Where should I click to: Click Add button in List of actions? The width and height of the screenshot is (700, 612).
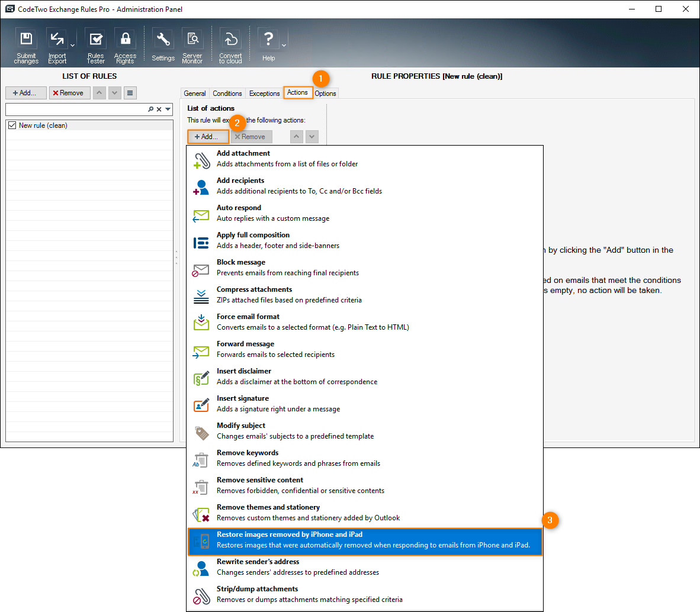tap(208, 137)
